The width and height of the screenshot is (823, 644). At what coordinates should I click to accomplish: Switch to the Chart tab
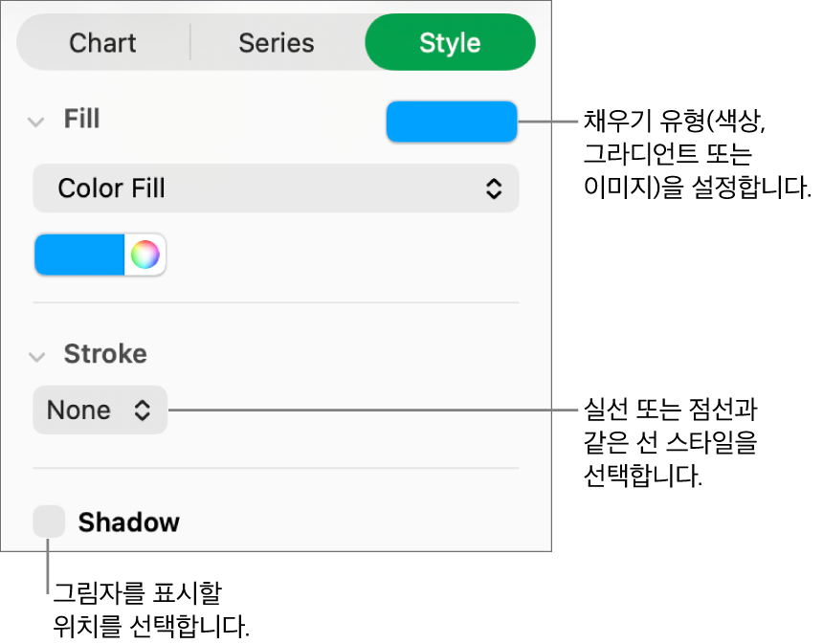click(103, 43)
